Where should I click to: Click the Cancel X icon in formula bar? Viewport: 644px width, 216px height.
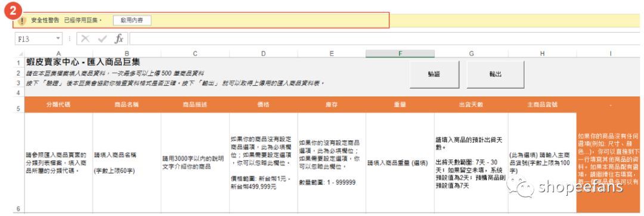pos(85,39)
